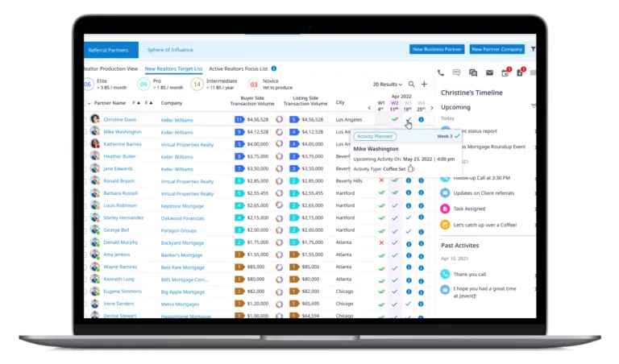619x364 pixels.
Task: Click the W2 blue check in George Bell row
Action: pos(394,230)
